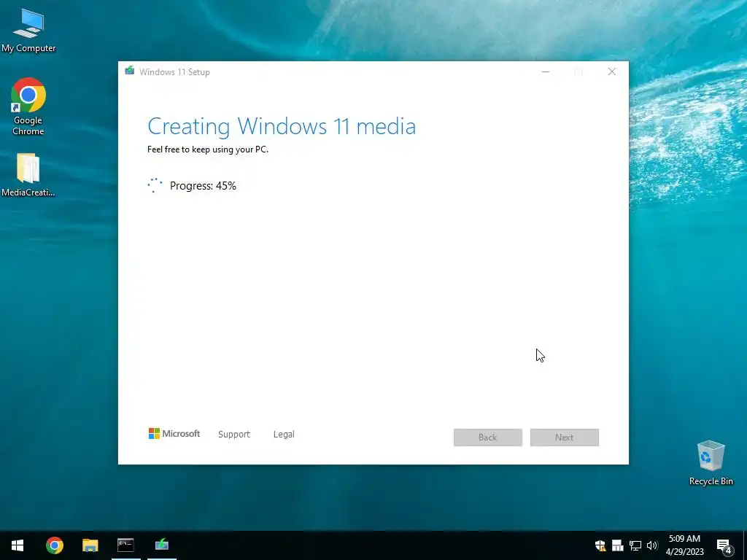747x560 pixels.
Task: Switch to Windows 11 Setup taskbar icon
Action: (162, 545)
